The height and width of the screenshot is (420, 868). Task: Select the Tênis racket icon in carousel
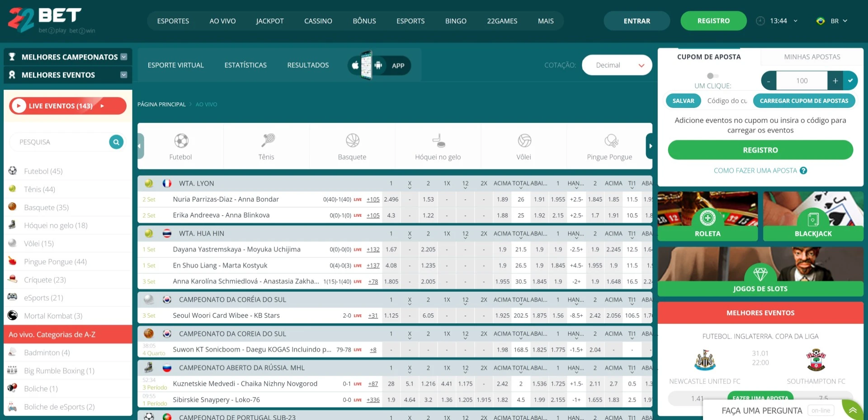[x=267, y=141]
